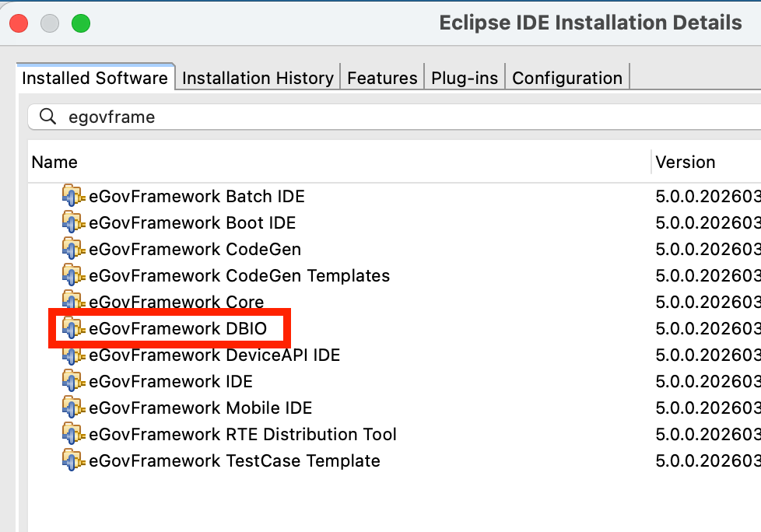The image size is (761, 532).
Task: Click the CodeGen Templates feature icon
Action: pyautogui.click(x=73, y=276)
